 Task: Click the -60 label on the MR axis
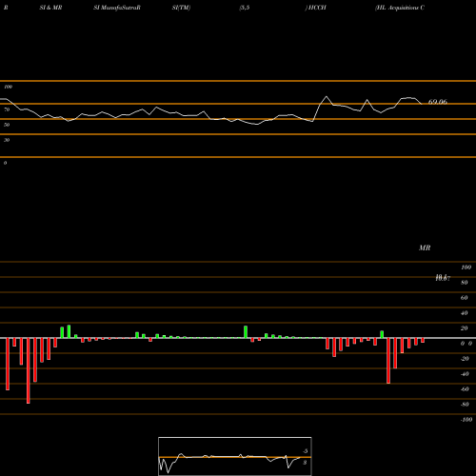point(465,389)
